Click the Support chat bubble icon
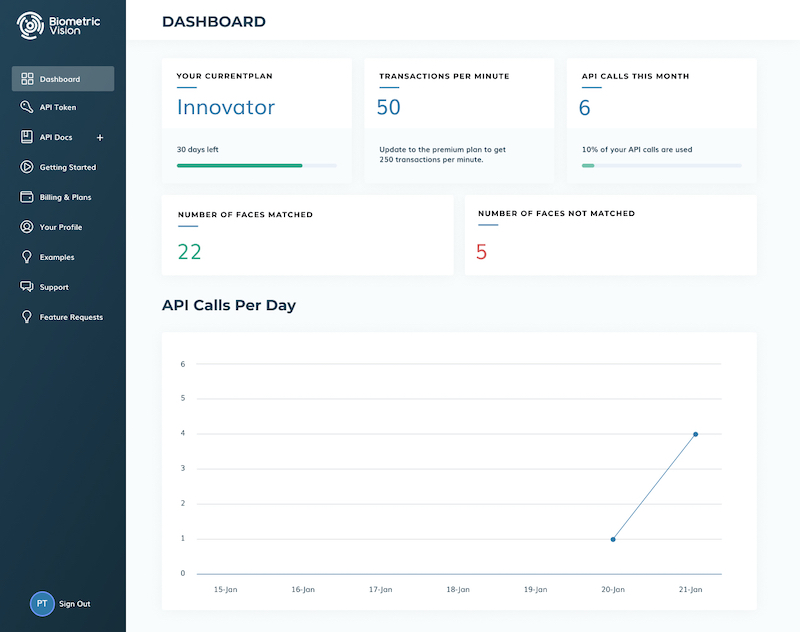 (x=27, y=287)
